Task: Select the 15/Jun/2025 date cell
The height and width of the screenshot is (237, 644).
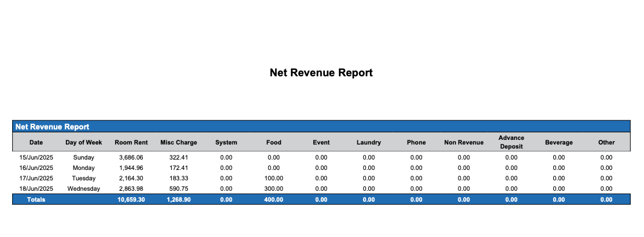Action: pos(36,157)
